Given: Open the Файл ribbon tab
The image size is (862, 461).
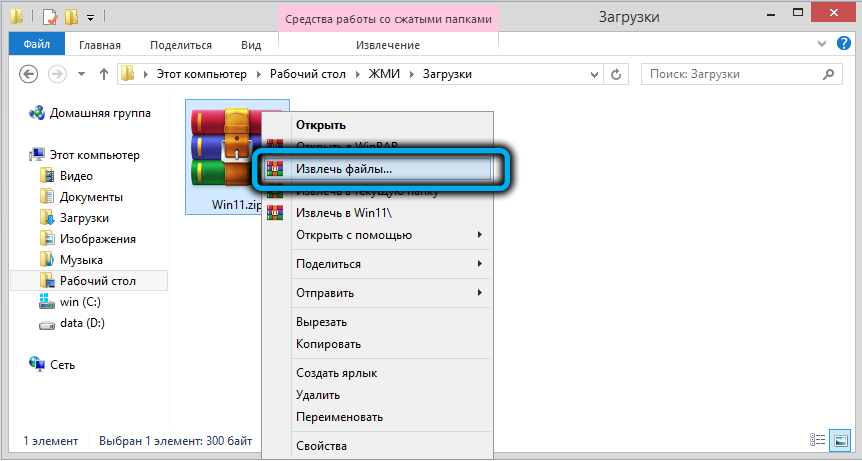Looking at the screenshot, I should (36, 45).
